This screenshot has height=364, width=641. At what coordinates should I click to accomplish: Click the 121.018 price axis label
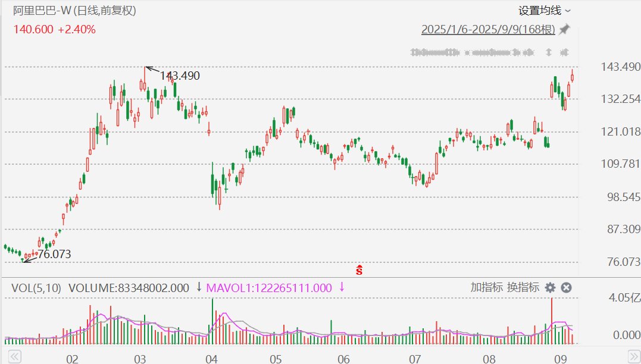(620, 131)
